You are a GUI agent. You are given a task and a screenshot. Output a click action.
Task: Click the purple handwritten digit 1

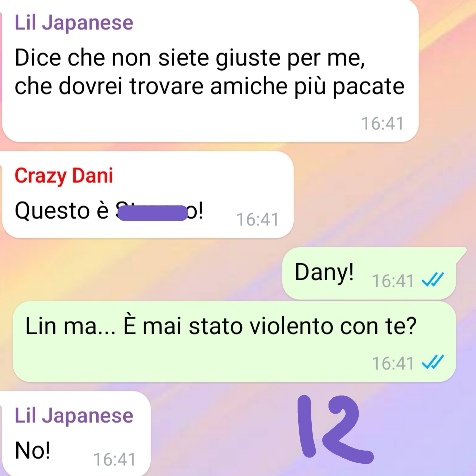point(307,426)
